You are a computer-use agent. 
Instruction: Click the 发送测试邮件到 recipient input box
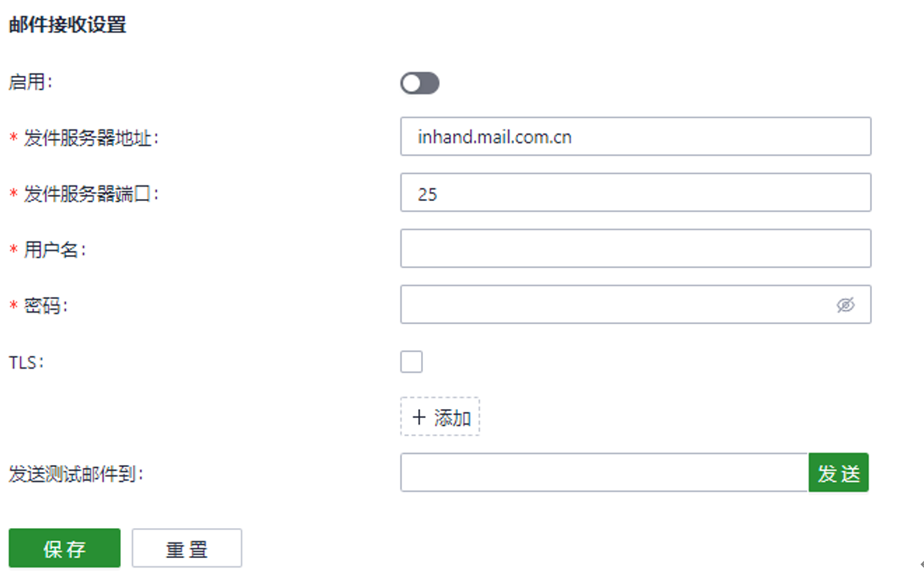[x=605, y=472]
